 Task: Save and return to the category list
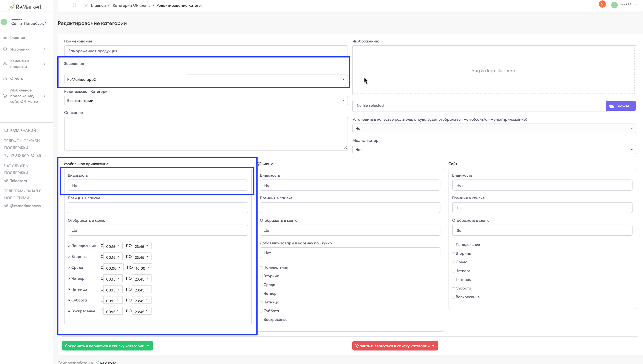107,346
